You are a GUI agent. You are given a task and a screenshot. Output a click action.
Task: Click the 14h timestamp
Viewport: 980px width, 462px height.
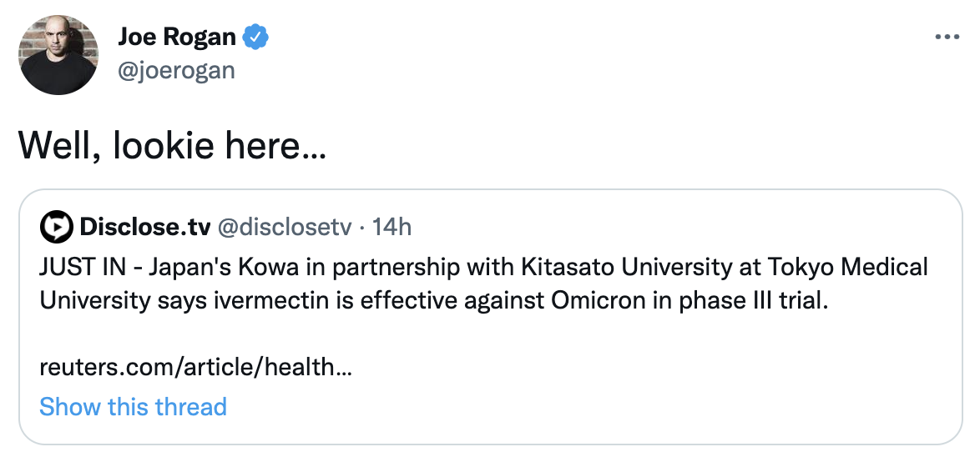point(391,226)
